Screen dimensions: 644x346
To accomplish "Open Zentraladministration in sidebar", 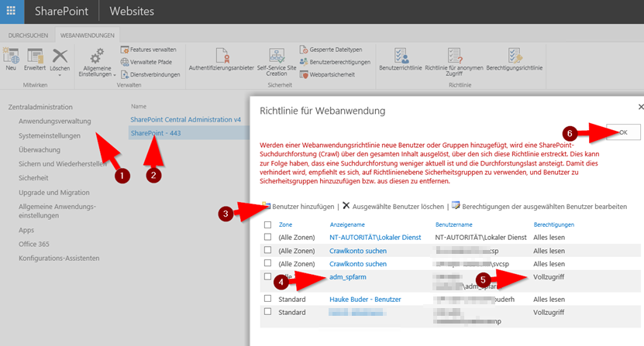I will pyautogui.click(x=40, y=107).
